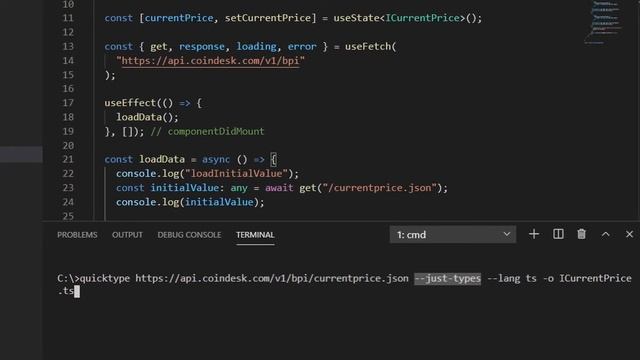The image size is (640, 360).
Task: Select the TERMINAL tab
Action: click(255, 235)
